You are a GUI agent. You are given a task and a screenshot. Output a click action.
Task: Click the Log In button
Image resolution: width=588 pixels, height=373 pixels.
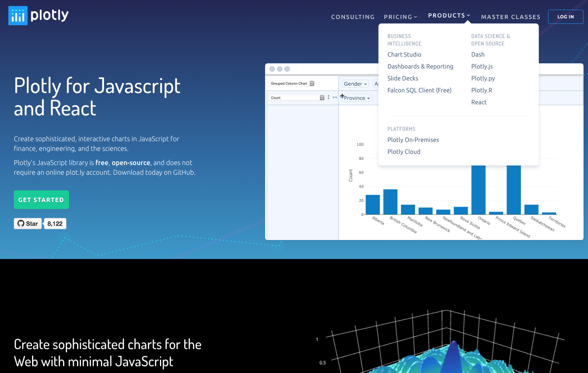pos(566,17)
